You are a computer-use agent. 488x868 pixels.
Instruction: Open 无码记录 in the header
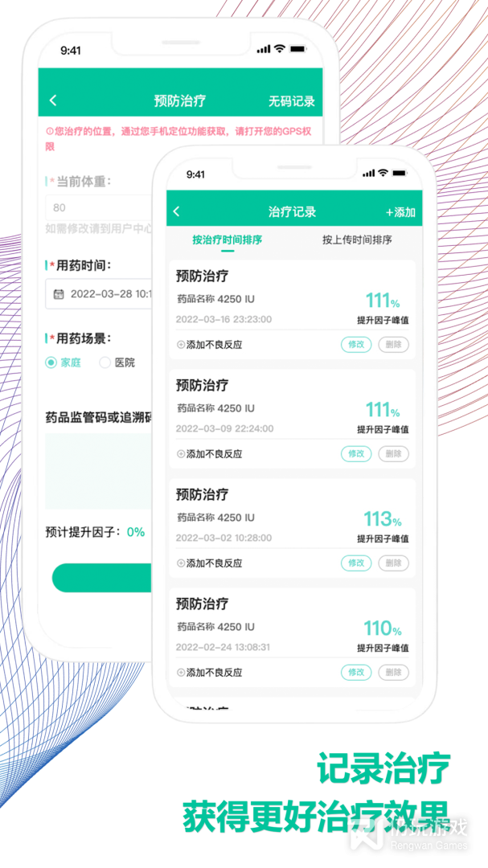tap(291, 101)
